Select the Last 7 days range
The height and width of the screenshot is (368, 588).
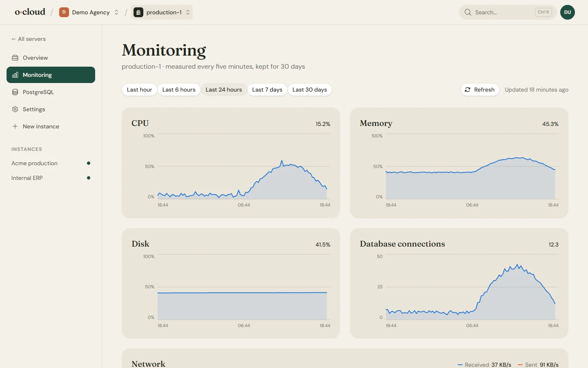pos(267,90)
